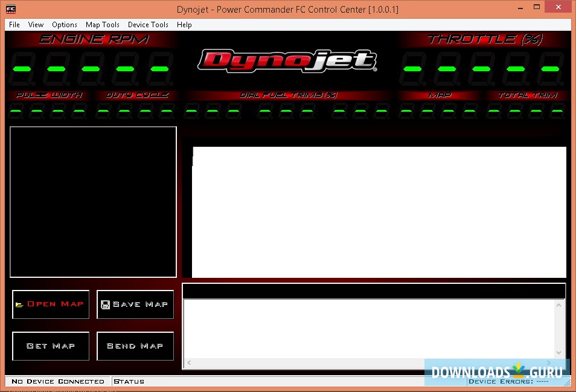Viewport: 576px width, 392px height.
Task: Click the Duty Cycle label
Action: click(x=138, y=95)
